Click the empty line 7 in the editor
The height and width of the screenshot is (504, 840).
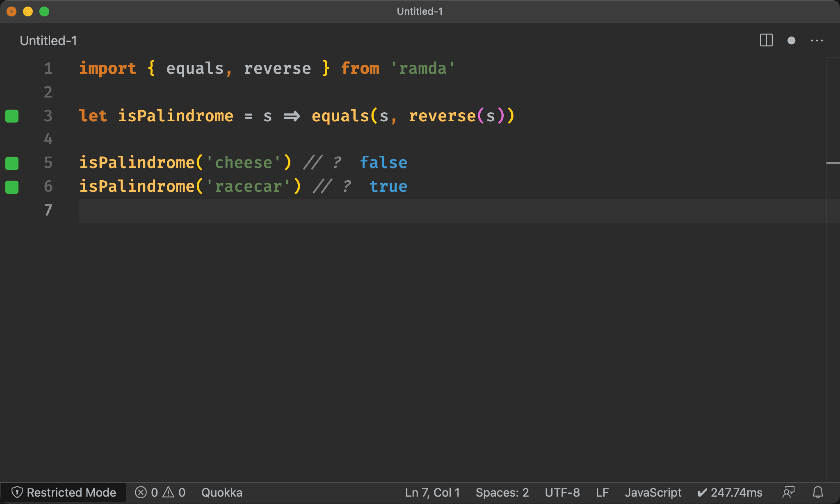click(x=452, y=211)
